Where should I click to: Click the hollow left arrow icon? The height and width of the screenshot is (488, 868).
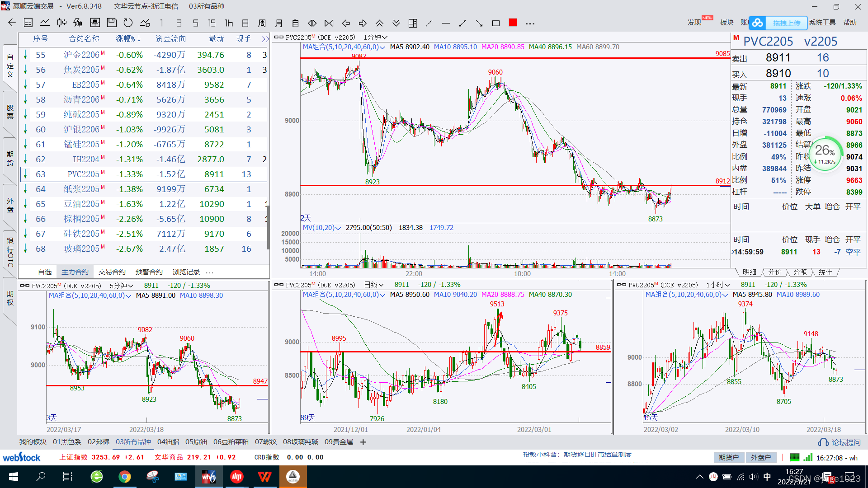point(346,23)
